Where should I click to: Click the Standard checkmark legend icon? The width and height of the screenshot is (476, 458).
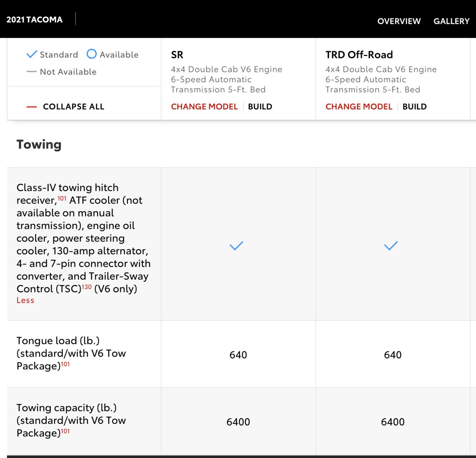tap(32, 54)
